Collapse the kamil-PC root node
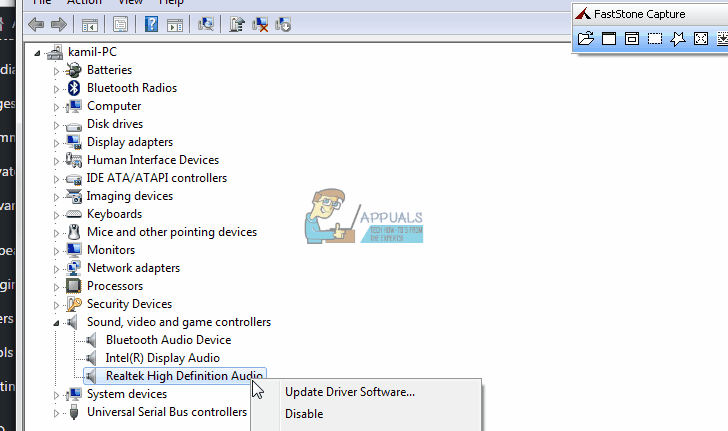 37,53
